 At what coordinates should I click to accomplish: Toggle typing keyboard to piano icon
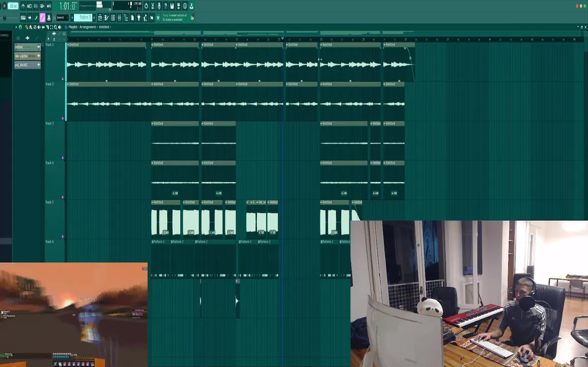coord(23,18)
